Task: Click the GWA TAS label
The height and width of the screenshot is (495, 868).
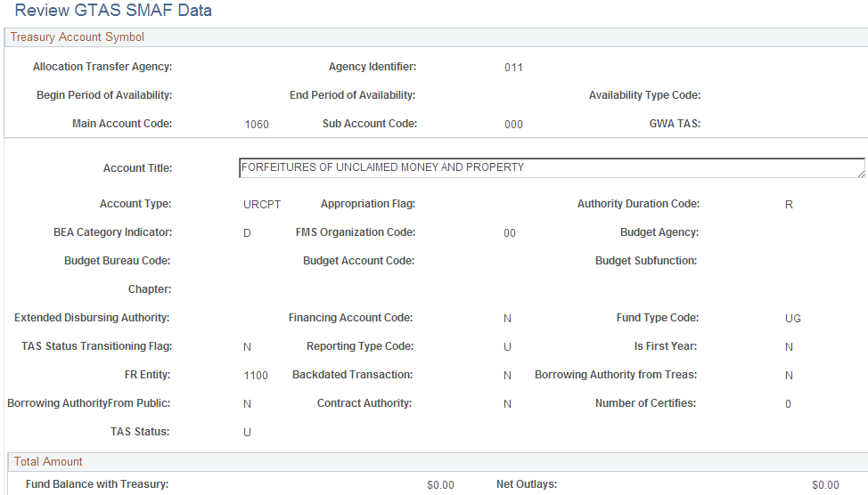Action: tap(675, 124)
